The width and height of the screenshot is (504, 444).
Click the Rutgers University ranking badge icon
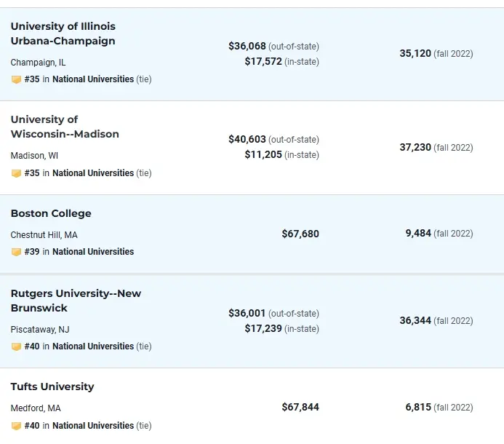tap(16, 346)
